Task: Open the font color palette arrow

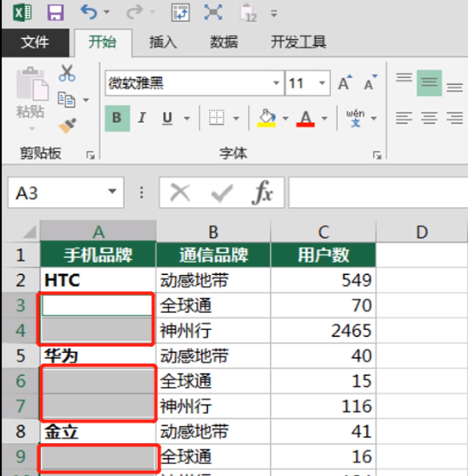Action: point(324,119)
